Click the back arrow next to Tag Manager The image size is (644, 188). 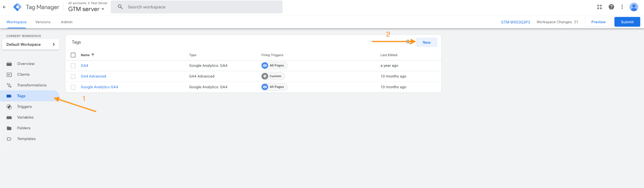point(5,7)
